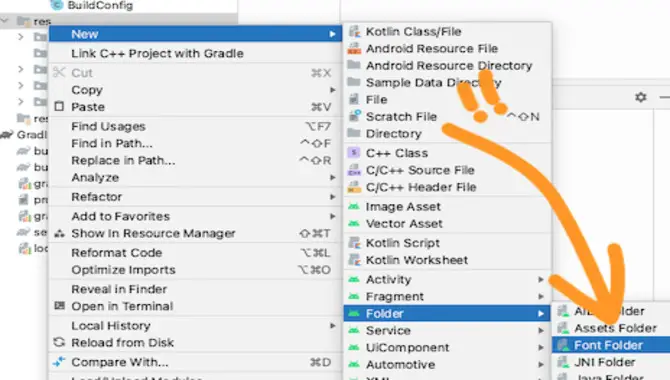
Task: Open the Local History submenu arrow
Action: pyautogui.click(x=332, y=326)
